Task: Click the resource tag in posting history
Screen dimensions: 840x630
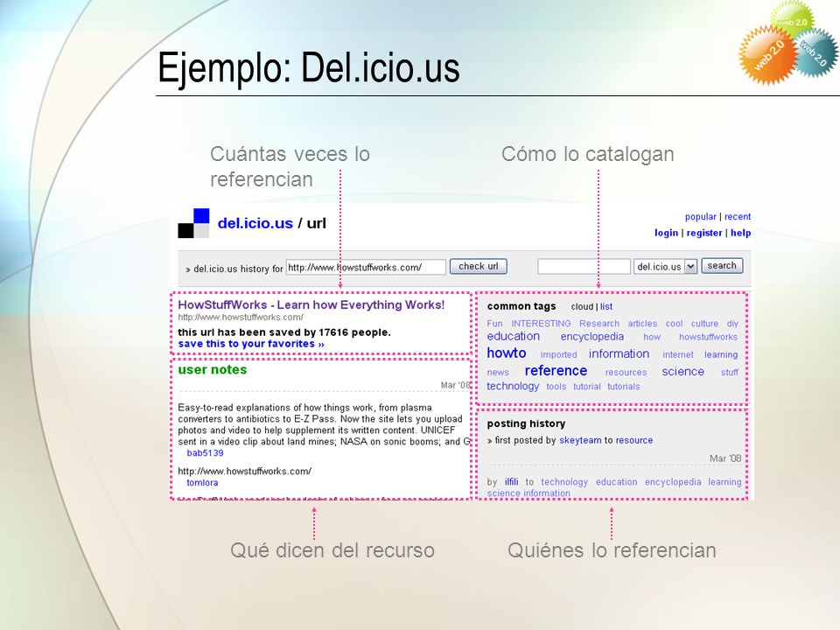Action: click(x=633, y=440)
